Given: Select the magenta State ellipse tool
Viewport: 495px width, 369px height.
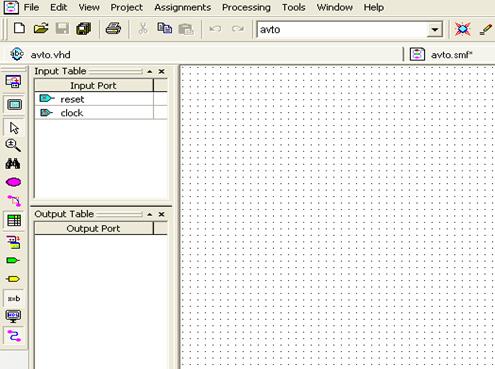Looking at the screenshot, I should [x=14, y=182].
